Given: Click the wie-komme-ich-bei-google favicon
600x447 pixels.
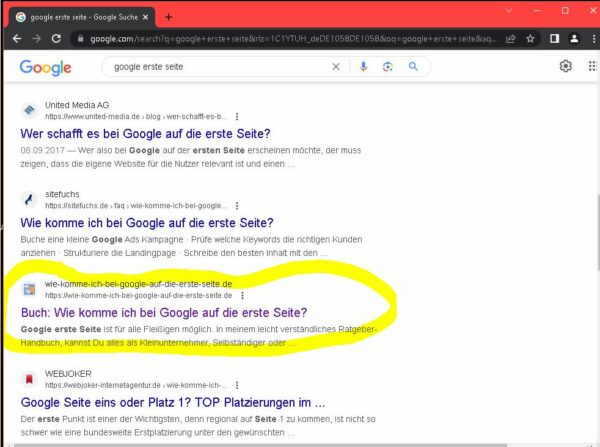Looking at the screenshot, I should tap(29, 289).
